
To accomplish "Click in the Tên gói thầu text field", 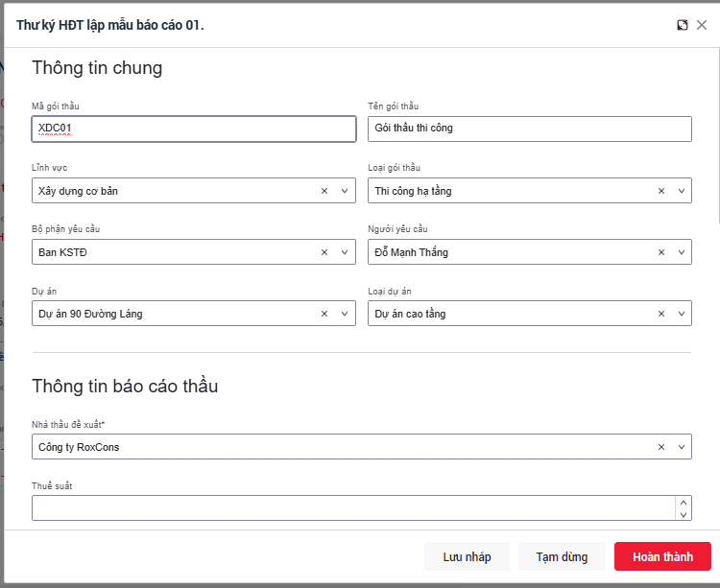I will pyautogui.click(x=529, y=129).
